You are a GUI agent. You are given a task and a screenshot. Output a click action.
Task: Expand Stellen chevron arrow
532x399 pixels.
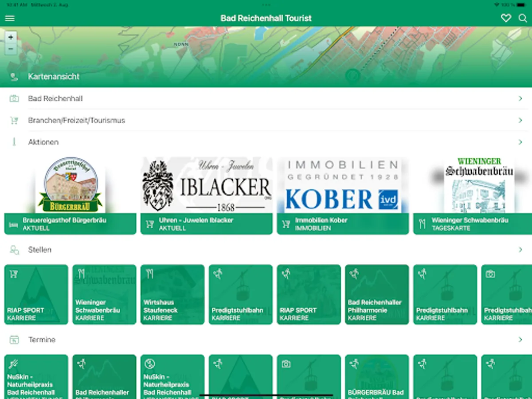520,250
